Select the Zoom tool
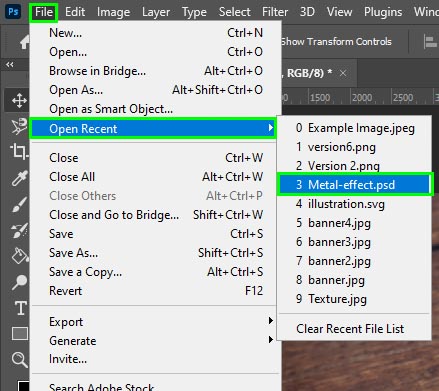The width and height of the screenshot is (439, 391). point(19,360)
